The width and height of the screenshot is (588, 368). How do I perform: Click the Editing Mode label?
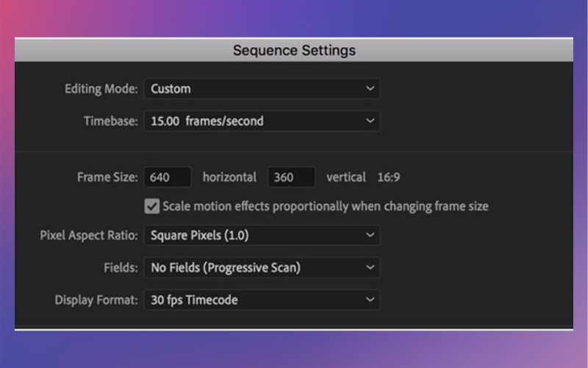coord(101,88)
